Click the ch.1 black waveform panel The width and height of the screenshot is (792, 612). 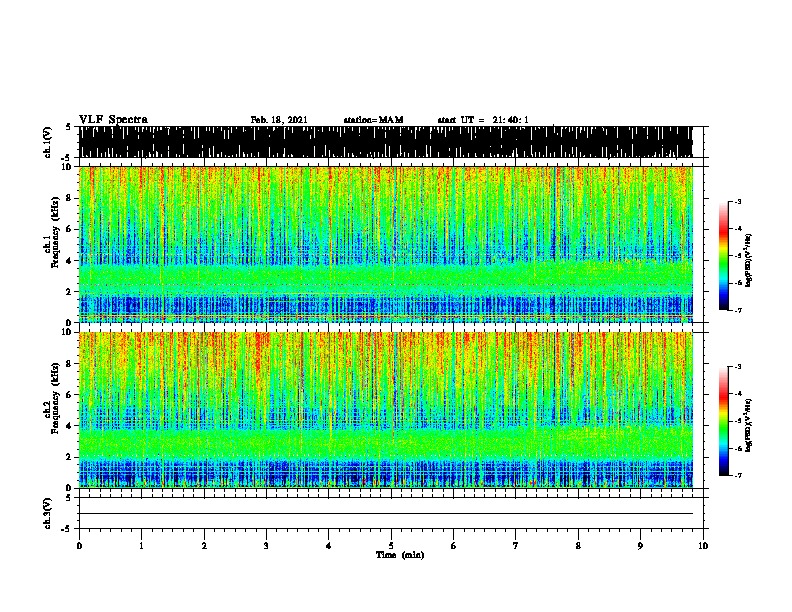coord(386,142)
